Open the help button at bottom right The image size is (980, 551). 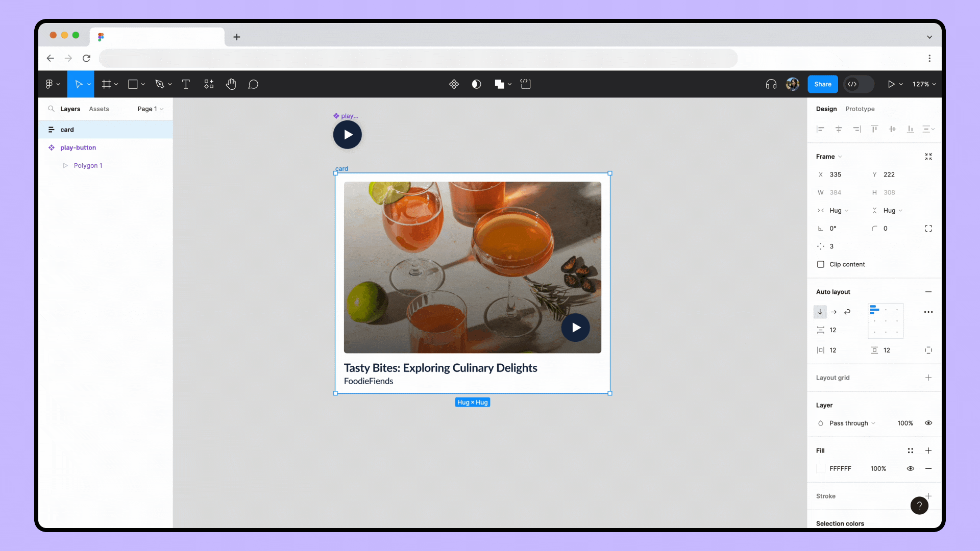click(x=919, y=506)
